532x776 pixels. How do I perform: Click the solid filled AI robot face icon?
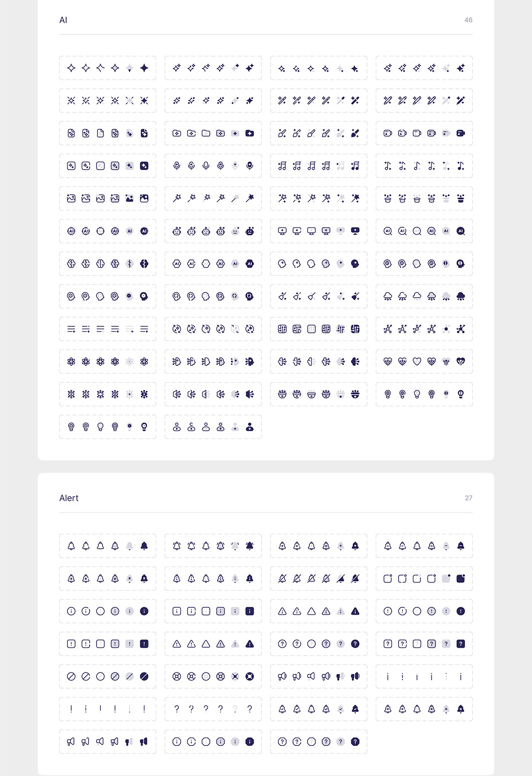tap(250, 231)
